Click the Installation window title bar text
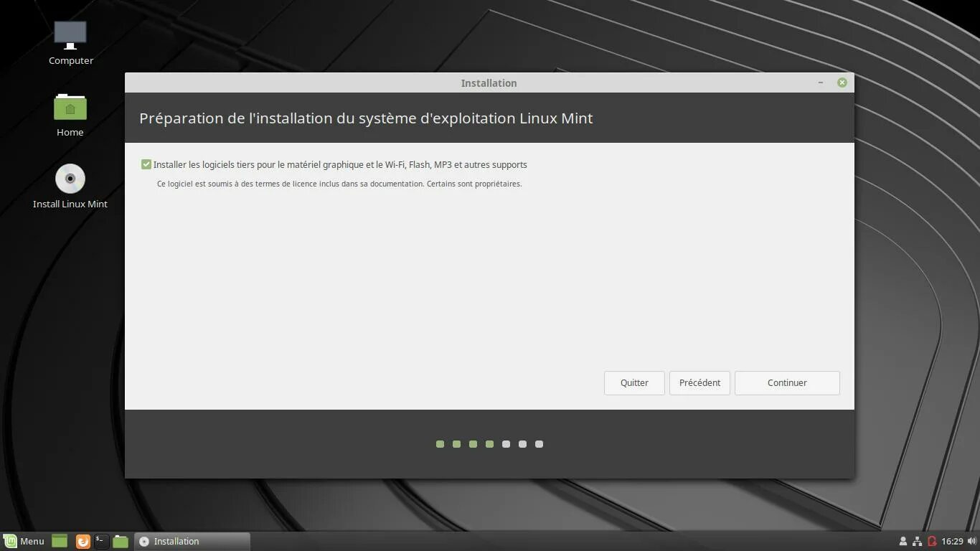The height and width of the screenshot is (551, 980). [x=489, y=83]
